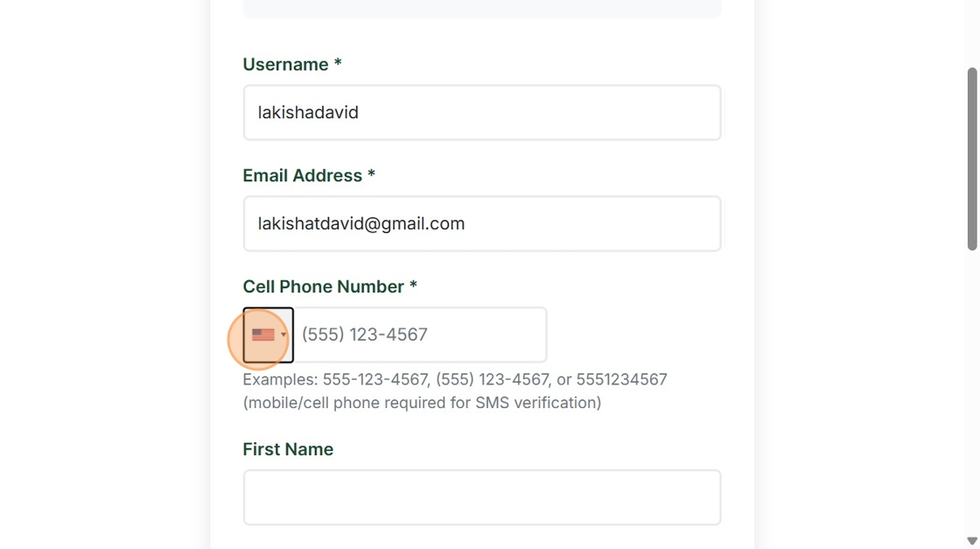Click the scroll down arrow

pos(971,541)
